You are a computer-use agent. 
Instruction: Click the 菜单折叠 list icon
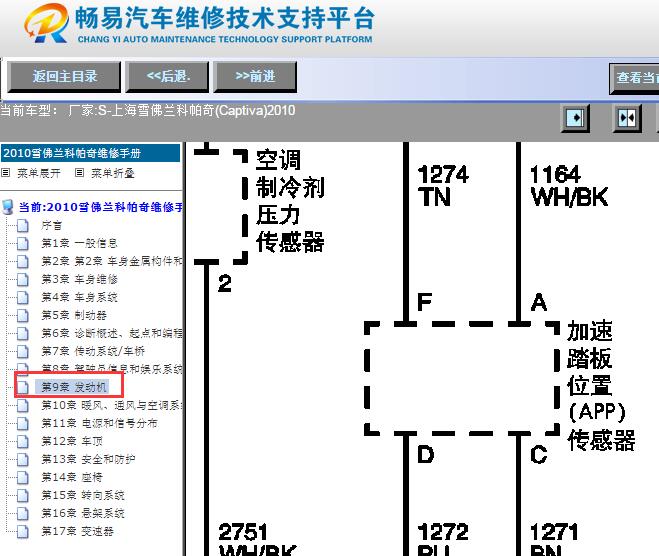(x=79, y=173)
